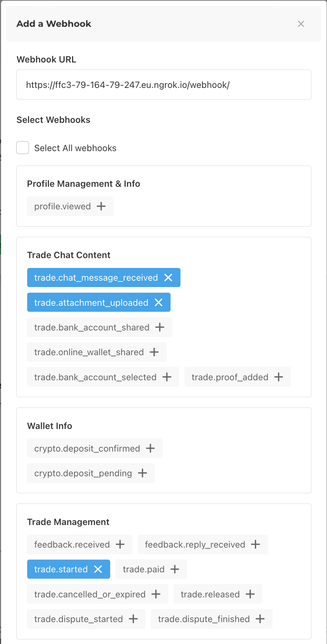Click plus icon next to trade.proof_added
The height and width of the screenshot is (644, 327).
click(279, 377)
